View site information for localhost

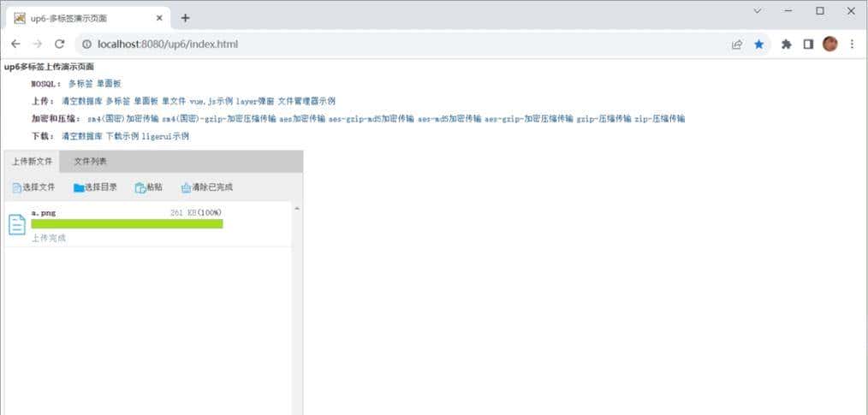point(86,44)
